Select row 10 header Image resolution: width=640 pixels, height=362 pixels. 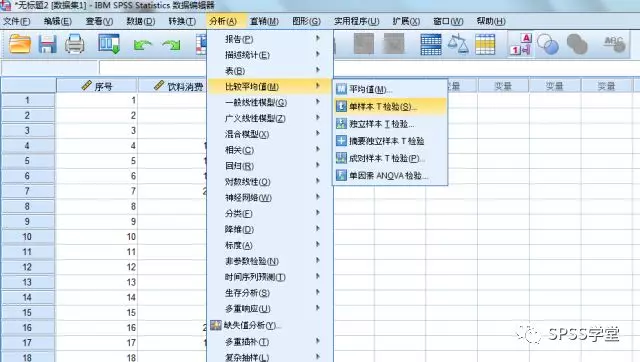[x=27, y=237]
